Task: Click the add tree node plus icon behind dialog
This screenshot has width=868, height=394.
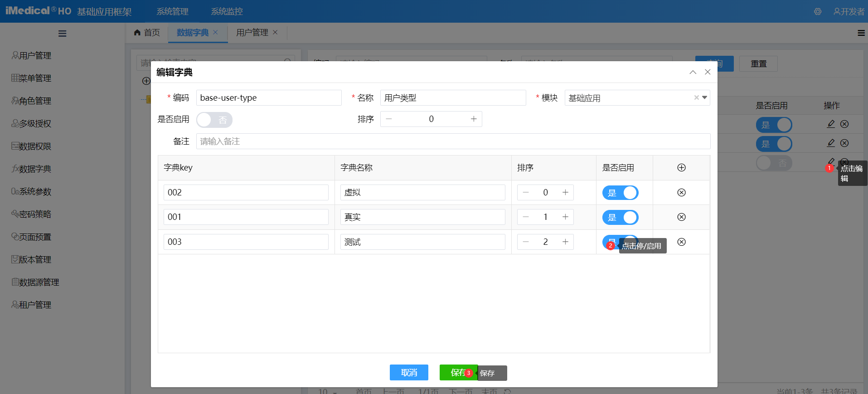Action: click(x=146, y=81)
